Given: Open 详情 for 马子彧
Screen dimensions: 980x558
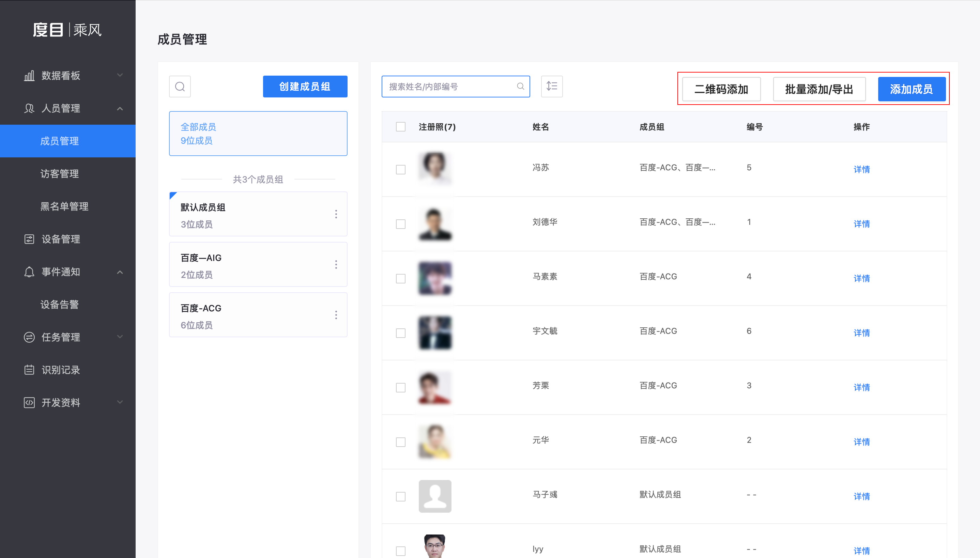Looking at the screenshot, I should 861,496.
